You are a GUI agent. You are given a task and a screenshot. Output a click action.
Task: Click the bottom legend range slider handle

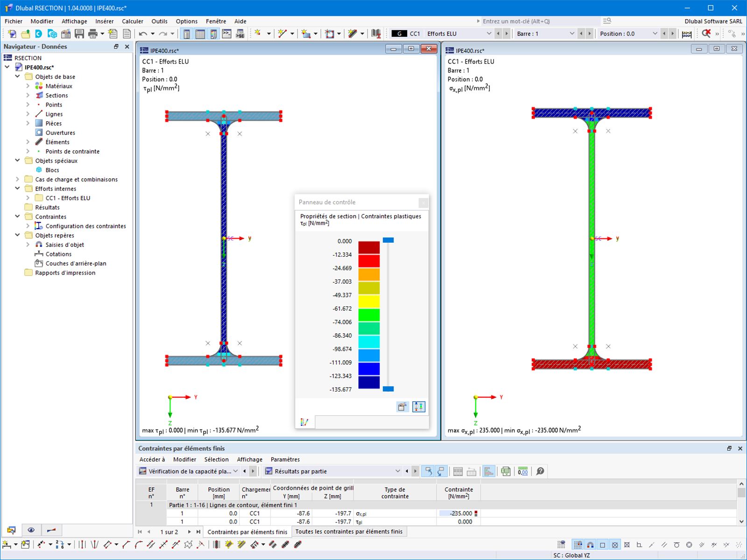point(388,389)
